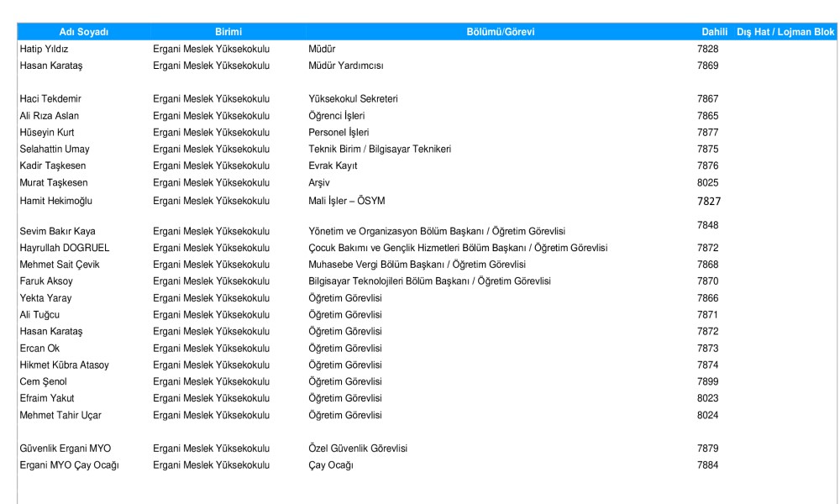This screenshot has height=504, width=840.
Task: Select the name 'Mehmet Tahir Uçar'
Action: pos(60,416)
